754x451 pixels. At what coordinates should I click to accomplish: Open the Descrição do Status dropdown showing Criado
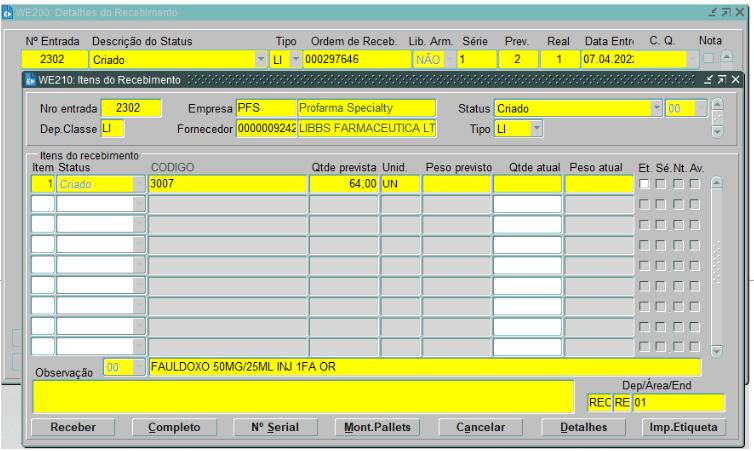pyautogui.click(x=261, y=60)
